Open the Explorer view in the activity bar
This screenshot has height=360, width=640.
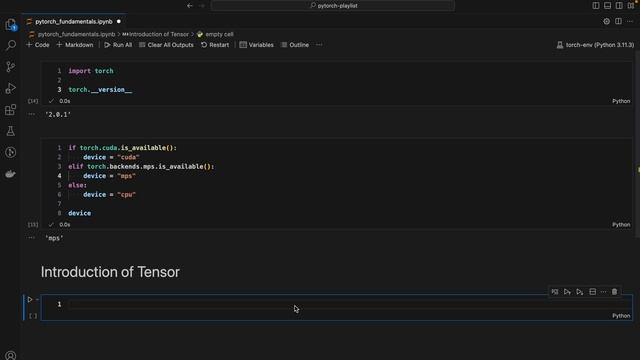click(x=11, y=24)
